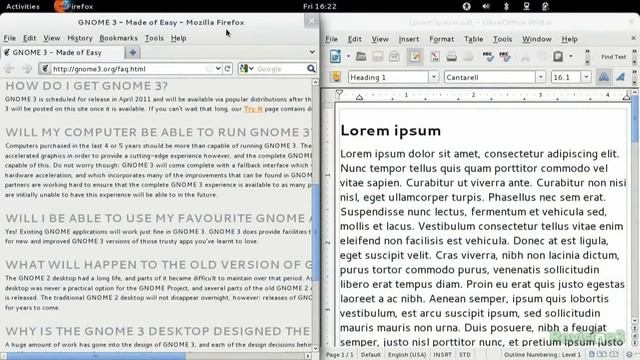Click the Firefox Forward arrow button
Screen dimensions: 640x360
(x=27, y=69)
